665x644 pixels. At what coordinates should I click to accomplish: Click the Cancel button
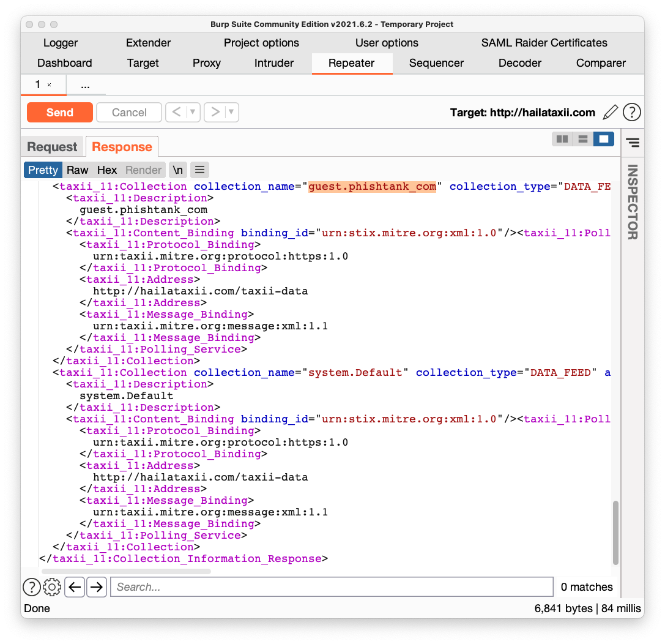click(x=129, y=113)
